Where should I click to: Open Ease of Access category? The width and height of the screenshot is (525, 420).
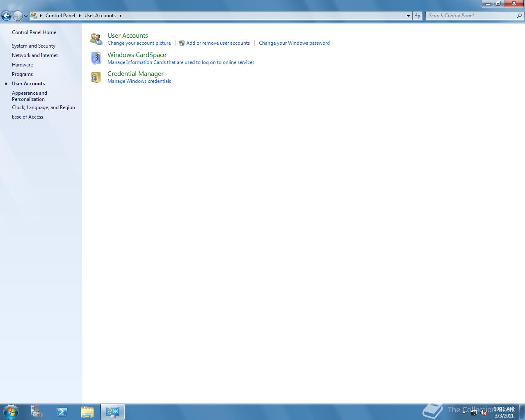[x=27, y=117]
